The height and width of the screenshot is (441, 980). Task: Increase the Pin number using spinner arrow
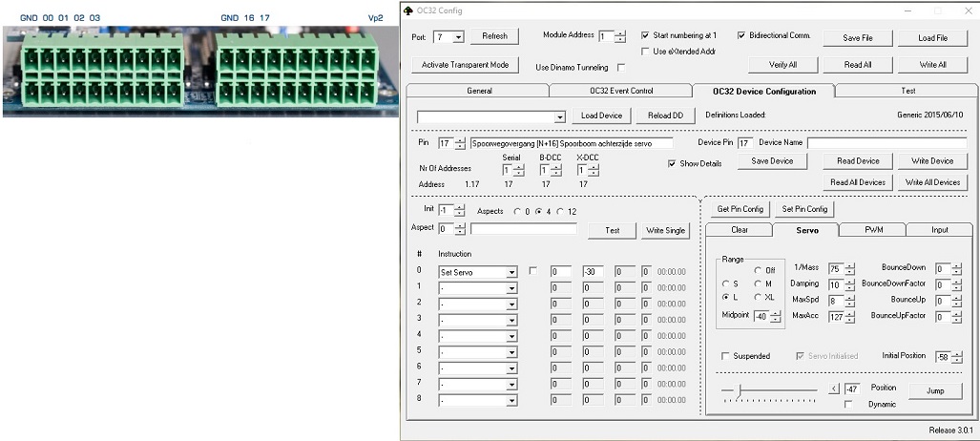coord(460,140)
